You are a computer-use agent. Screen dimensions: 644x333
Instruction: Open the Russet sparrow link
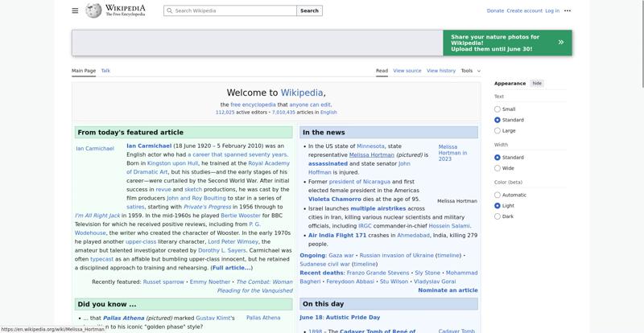point(163,282)
